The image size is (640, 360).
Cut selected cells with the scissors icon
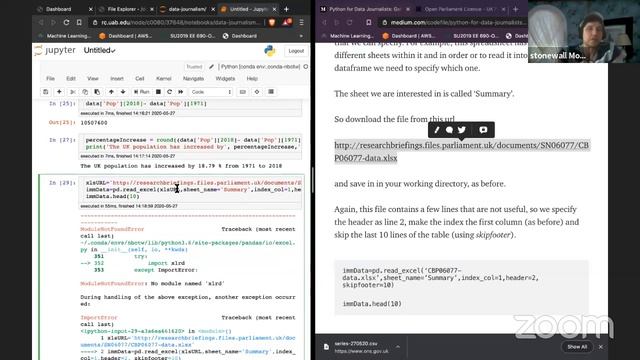[x=73, y=92]
